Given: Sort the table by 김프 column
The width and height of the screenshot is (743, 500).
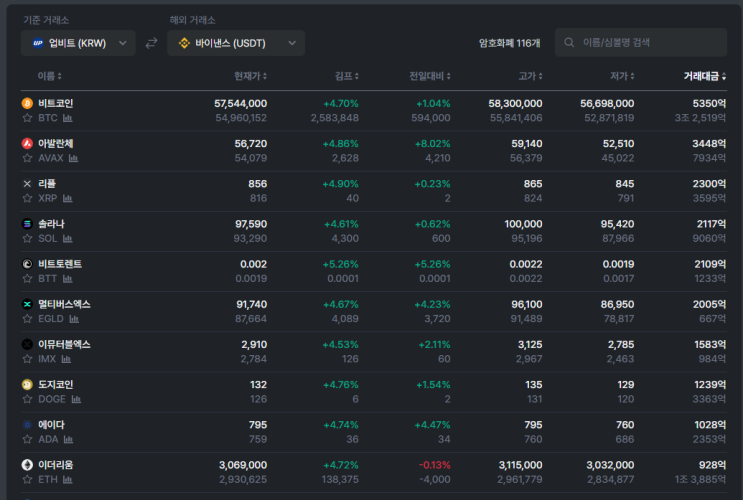Looking at the screenshot, I should 346,76.
